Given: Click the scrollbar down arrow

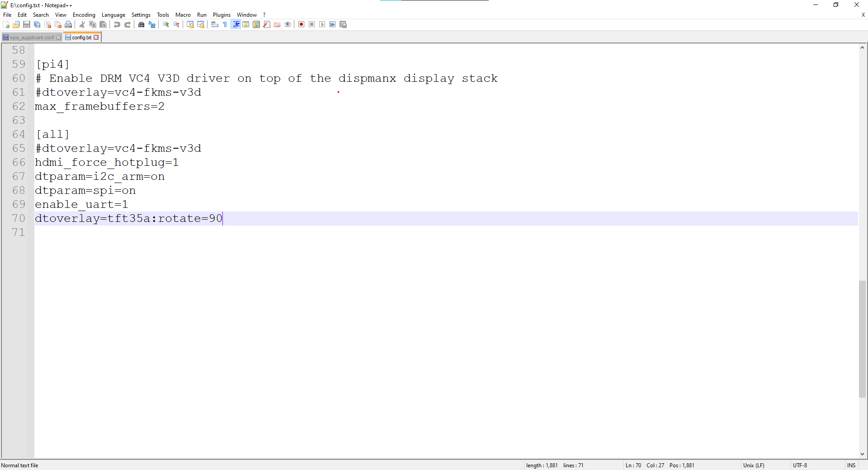Looking at the screenshot, I should (862, 454).
